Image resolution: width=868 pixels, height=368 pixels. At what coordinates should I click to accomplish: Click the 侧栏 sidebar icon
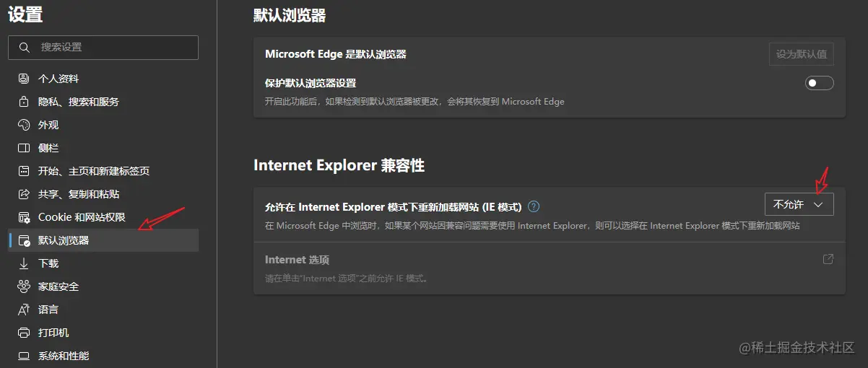click(x=24, y=148)
